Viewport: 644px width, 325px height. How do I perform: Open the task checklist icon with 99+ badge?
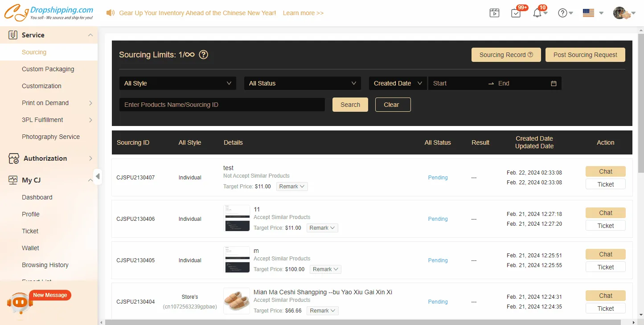pyautogui.click(x=516, y=13)
